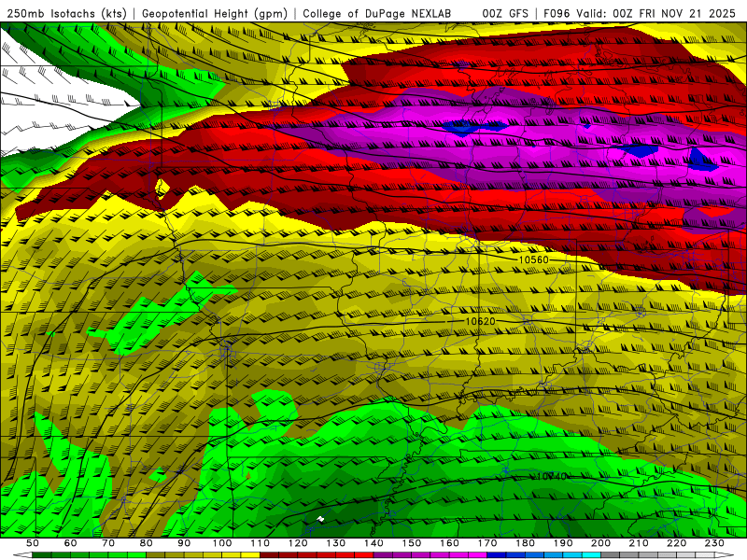Viewport: 747px width, 560px height.
Task: Click the 220 knot legend label
Action: 676,543
